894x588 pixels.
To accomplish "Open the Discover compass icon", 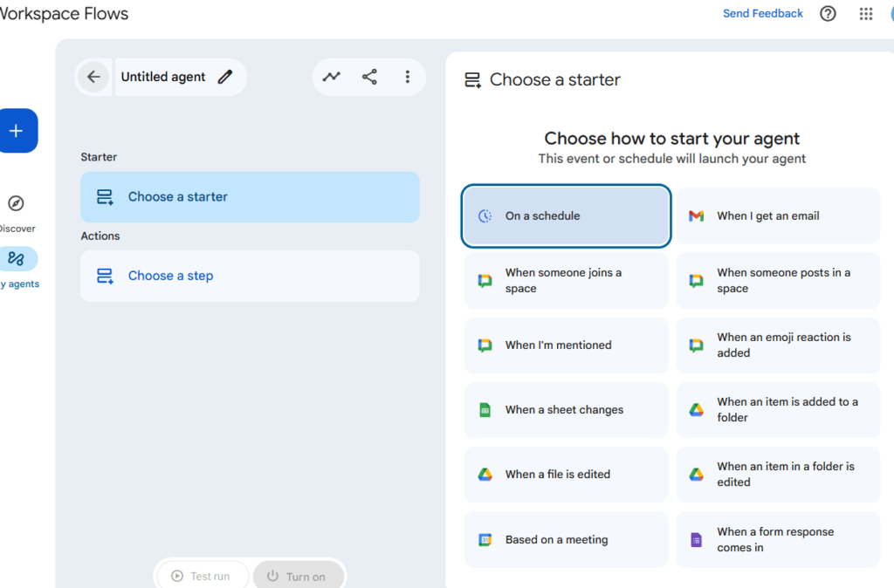I will click(16, 204).
